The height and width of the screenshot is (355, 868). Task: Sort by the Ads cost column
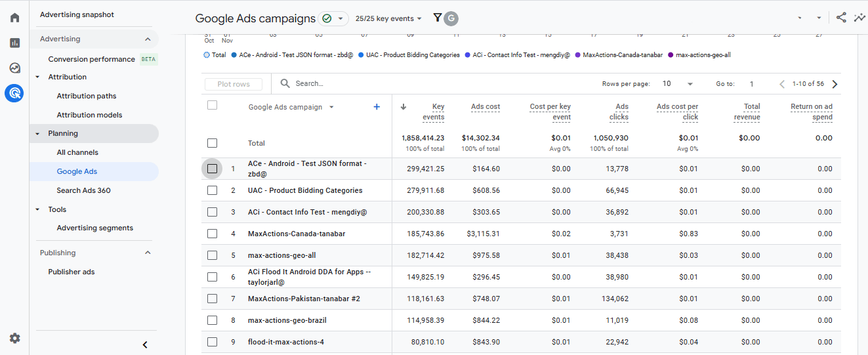click(x=486, y=107)
